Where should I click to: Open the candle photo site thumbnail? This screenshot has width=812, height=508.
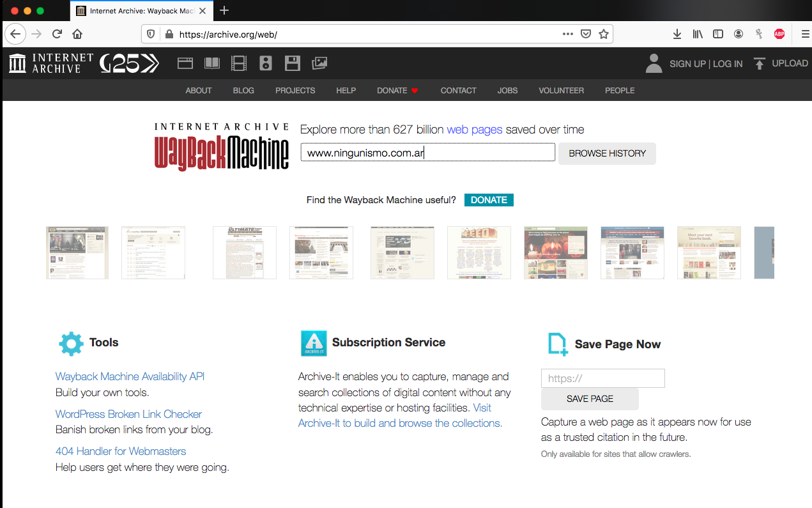[556, 252]
